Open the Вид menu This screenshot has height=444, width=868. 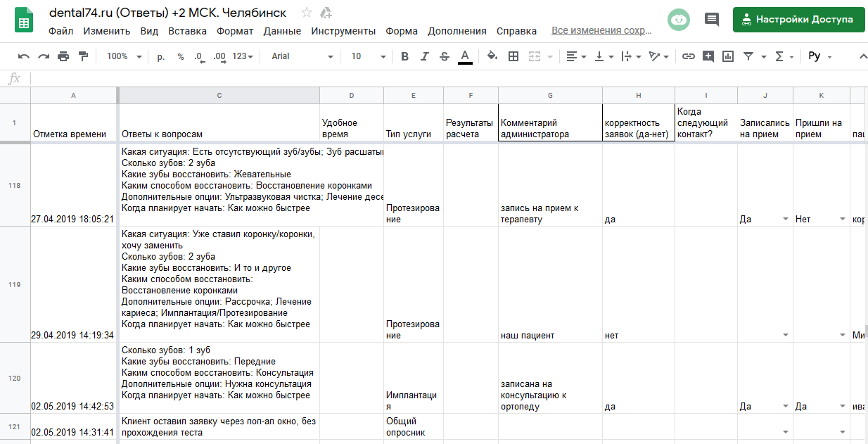click(149, 31)
